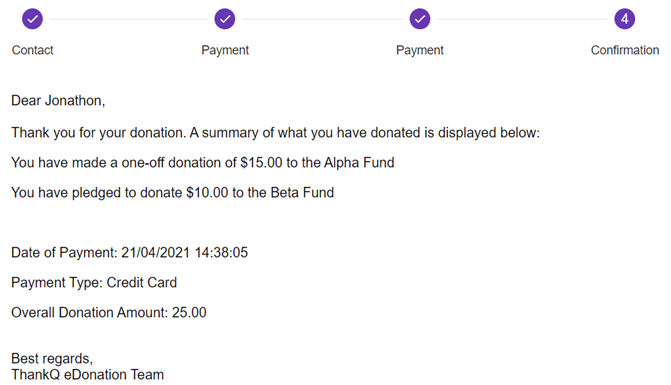Click the step 4 Confirmation circle
671x385 pixels.
click(625, 19)
